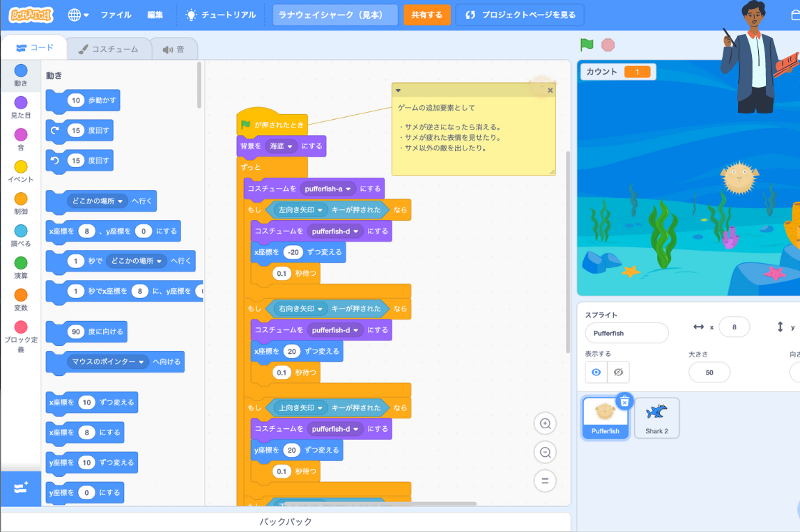Click the green flag to run project
The width and height of the screenshot is (800, 532).
(587, 45)
